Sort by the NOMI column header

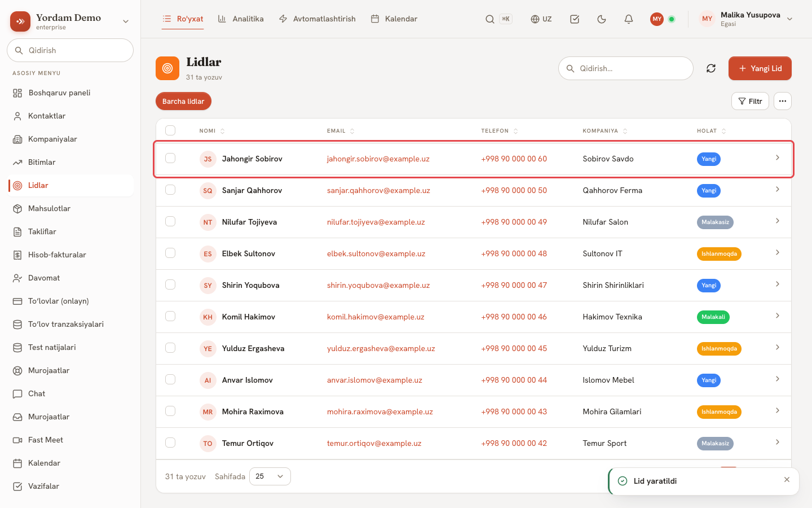[212, 131]
